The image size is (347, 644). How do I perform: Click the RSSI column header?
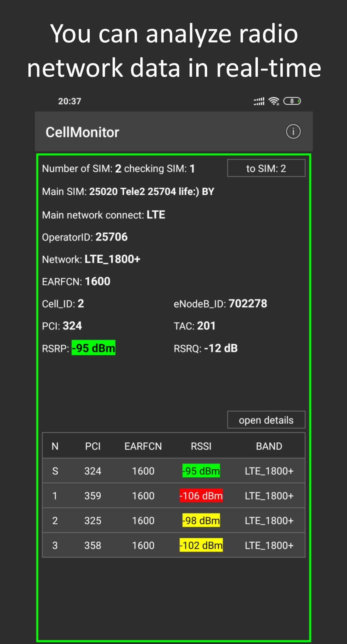tap(201, 446)
